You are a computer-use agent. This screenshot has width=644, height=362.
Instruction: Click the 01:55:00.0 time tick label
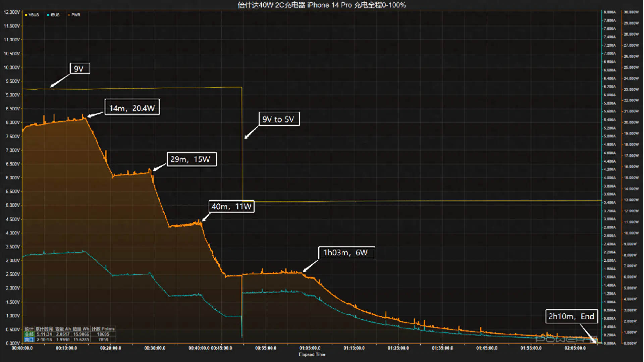click(x=531, y=348)
